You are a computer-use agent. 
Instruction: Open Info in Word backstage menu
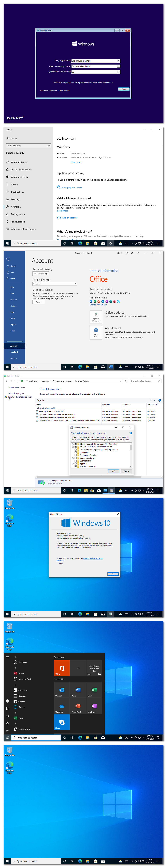click(x=12, y=287)
